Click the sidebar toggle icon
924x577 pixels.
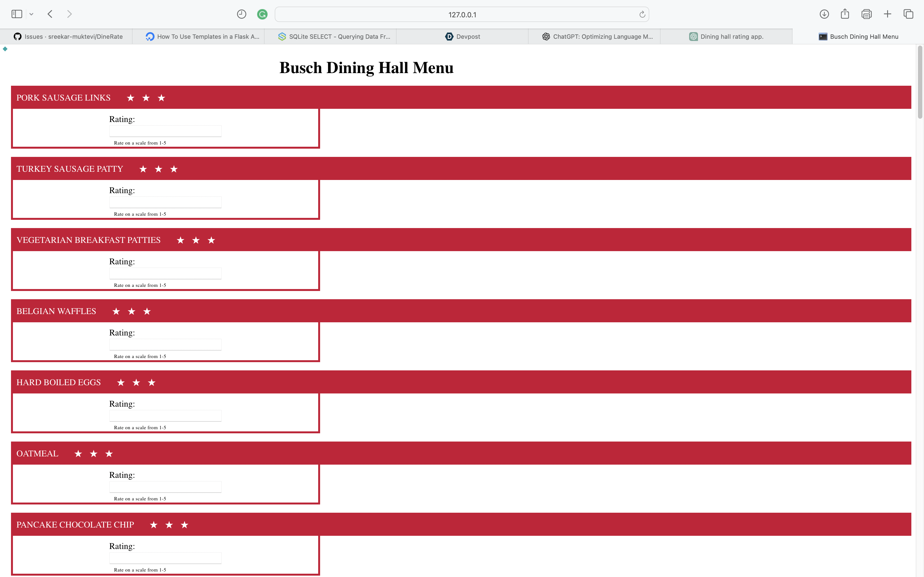tap(16, 14)
